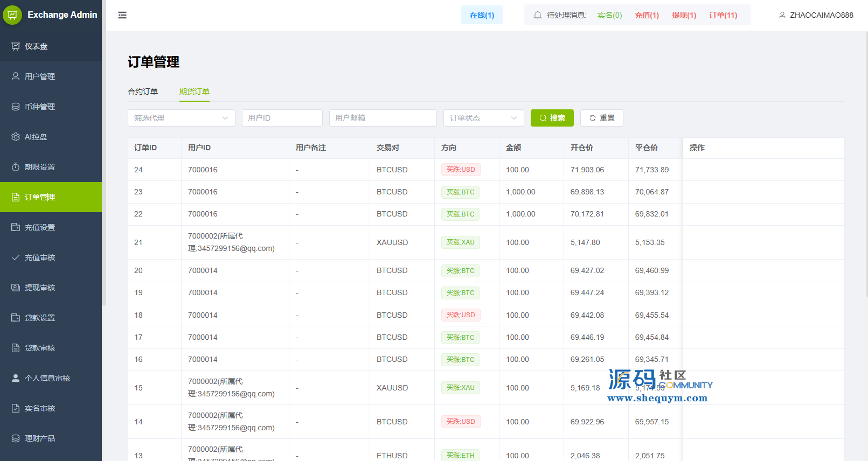Expand the 筛选代理 dropdown

tap(181, 118)
